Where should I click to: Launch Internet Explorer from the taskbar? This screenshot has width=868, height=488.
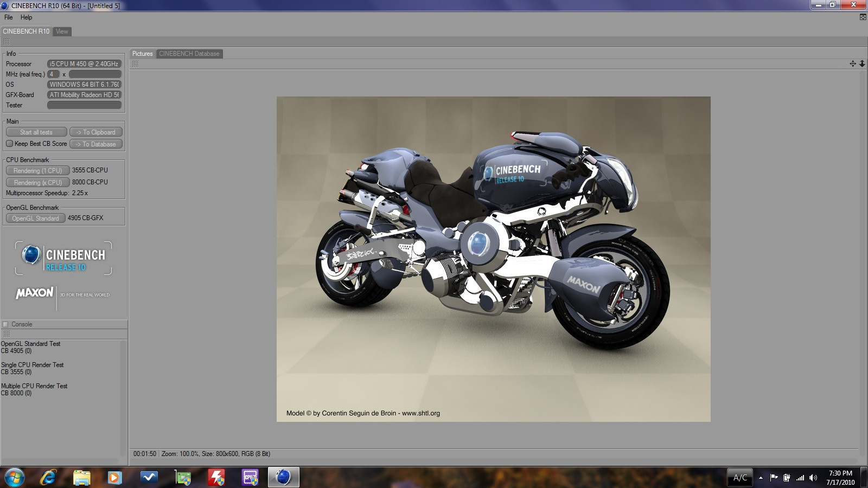[x=48, y=477]
